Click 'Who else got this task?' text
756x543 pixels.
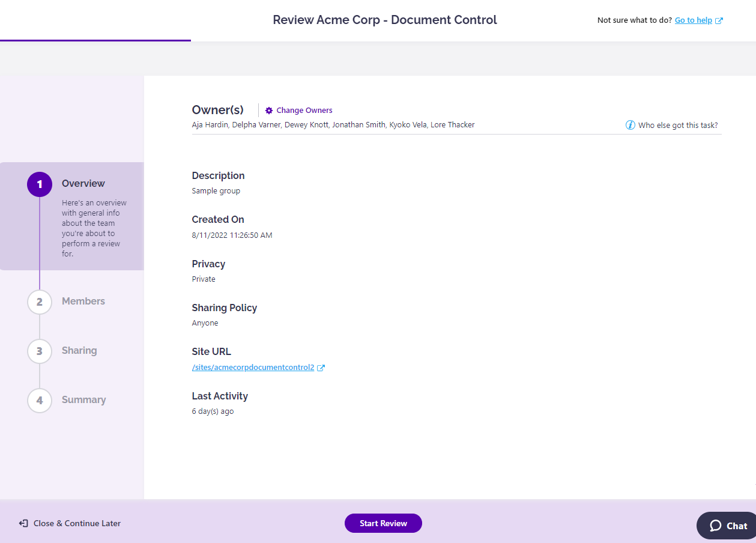click(679, 125)
